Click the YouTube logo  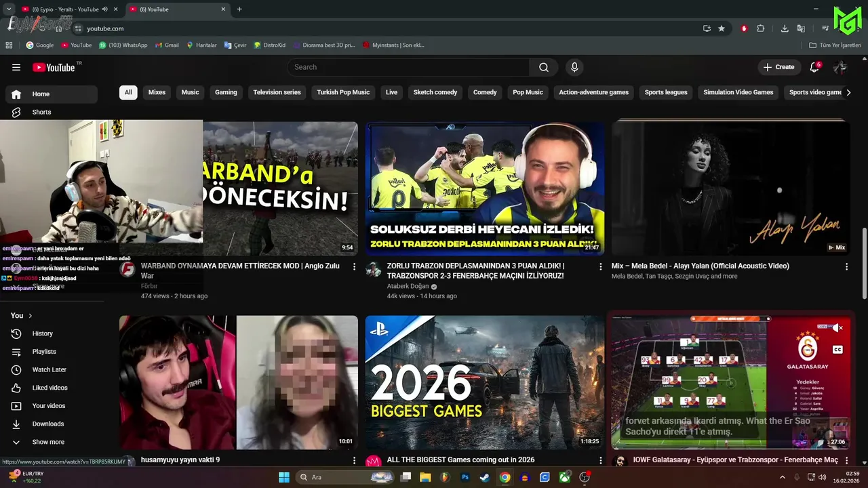click(54, 67)
